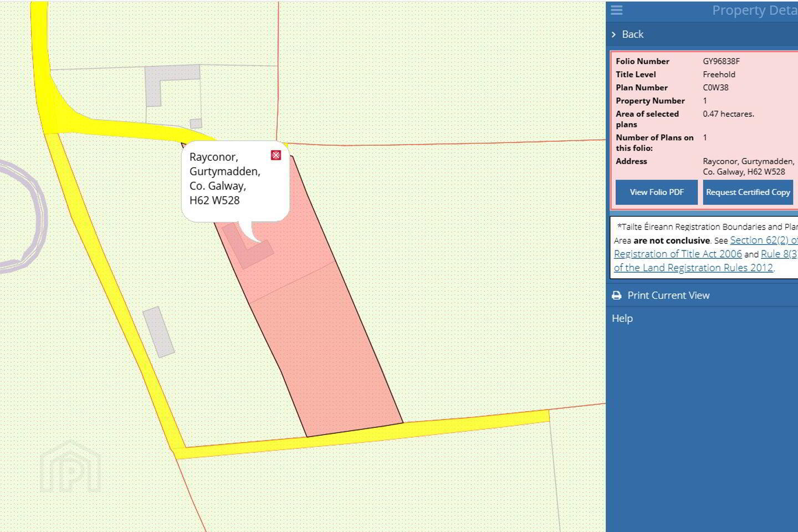Open the hamburger menu icon
Screen dimensions: 798x532
[617, 10]
